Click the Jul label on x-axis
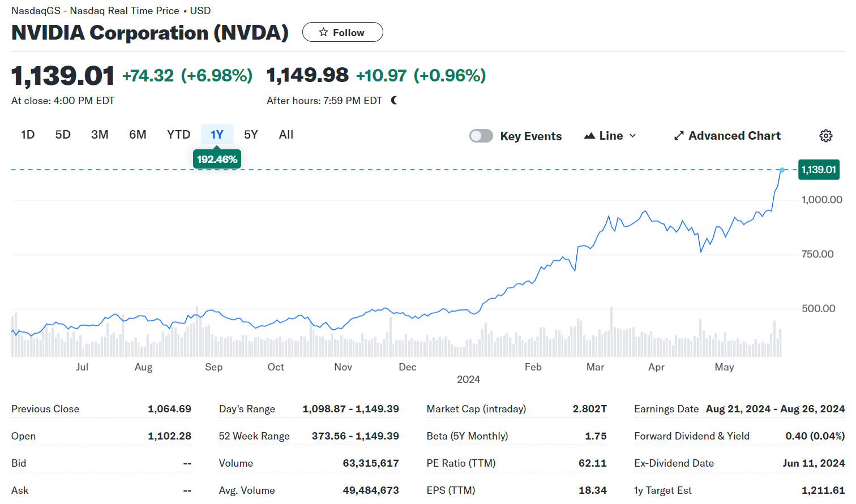This screenshot has width=856, height=504. point(82,367)
